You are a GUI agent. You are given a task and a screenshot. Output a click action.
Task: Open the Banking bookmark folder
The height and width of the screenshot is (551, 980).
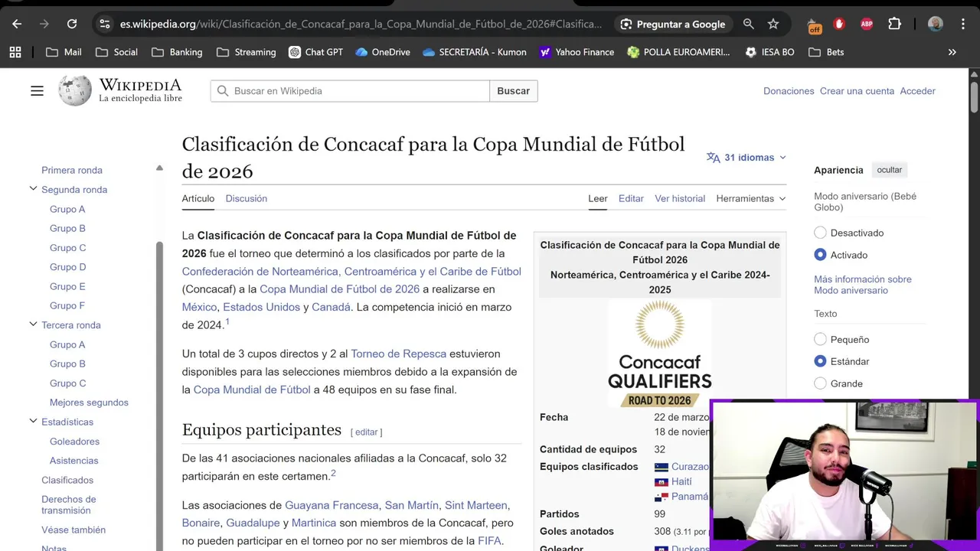[177, 52]
